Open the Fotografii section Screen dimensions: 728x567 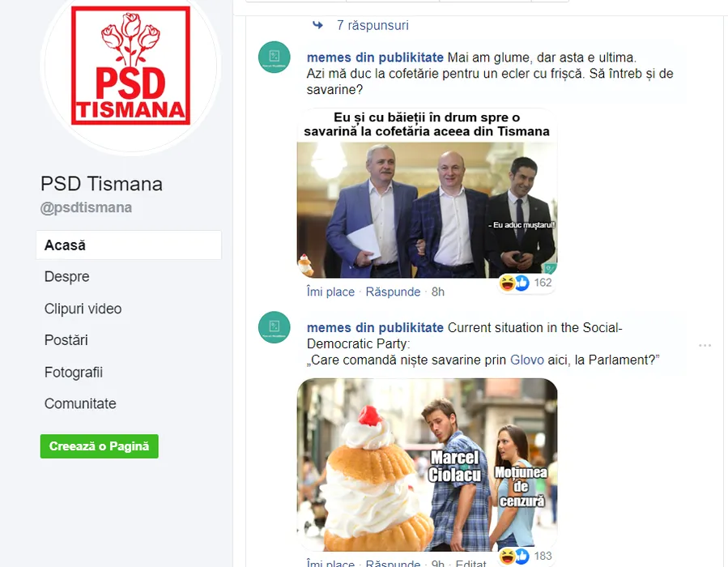pyautogui.click(x=74, y=372)
